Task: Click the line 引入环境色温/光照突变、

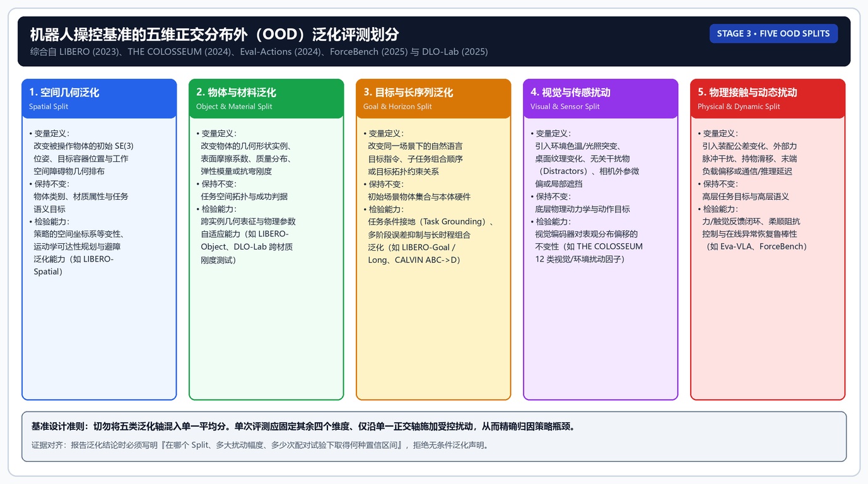Action: [578, 146]
